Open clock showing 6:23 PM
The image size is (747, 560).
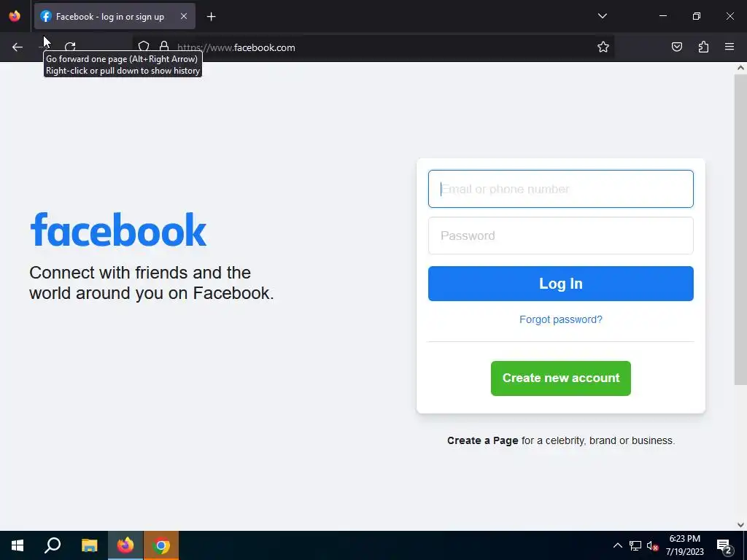click(x=684, y=545)
